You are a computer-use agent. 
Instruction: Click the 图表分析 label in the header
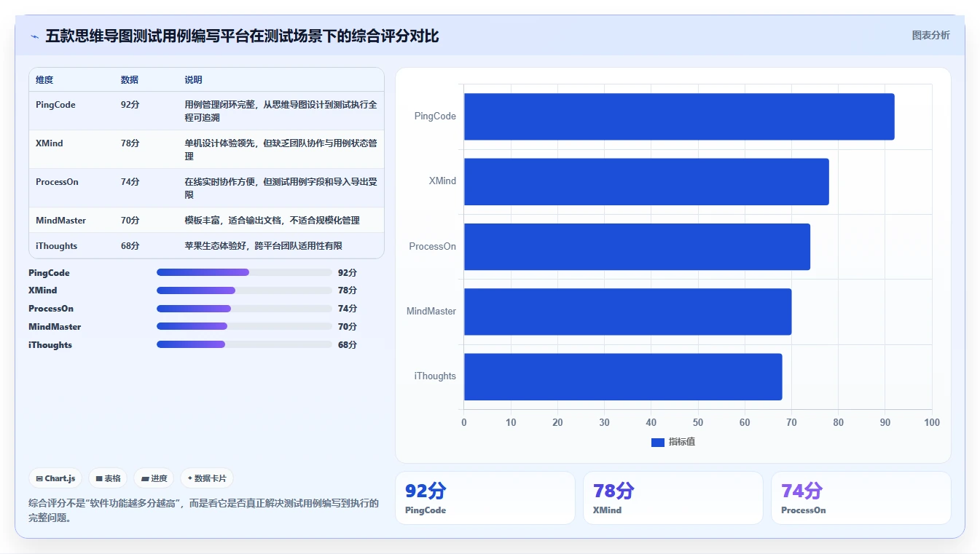point(930,35)
